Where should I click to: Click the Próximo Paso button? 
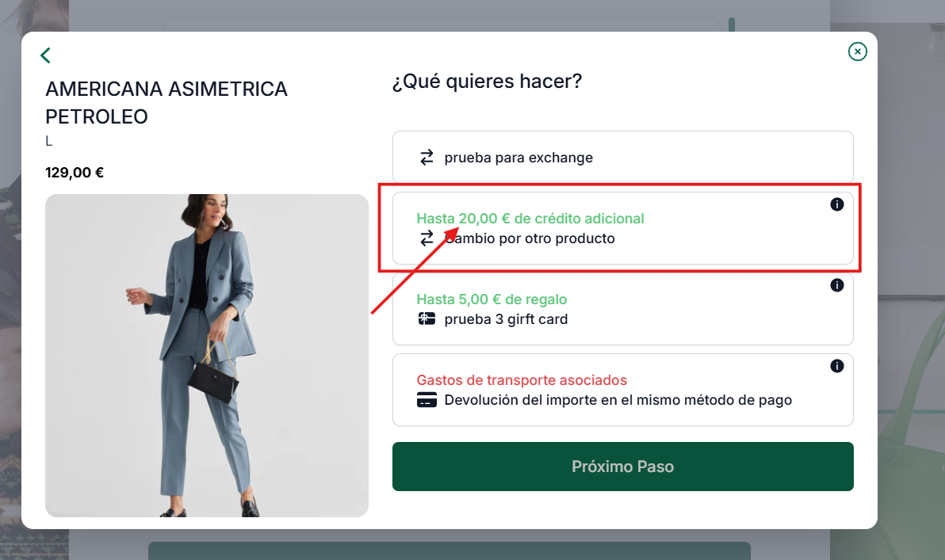click(x=622, y=467)
